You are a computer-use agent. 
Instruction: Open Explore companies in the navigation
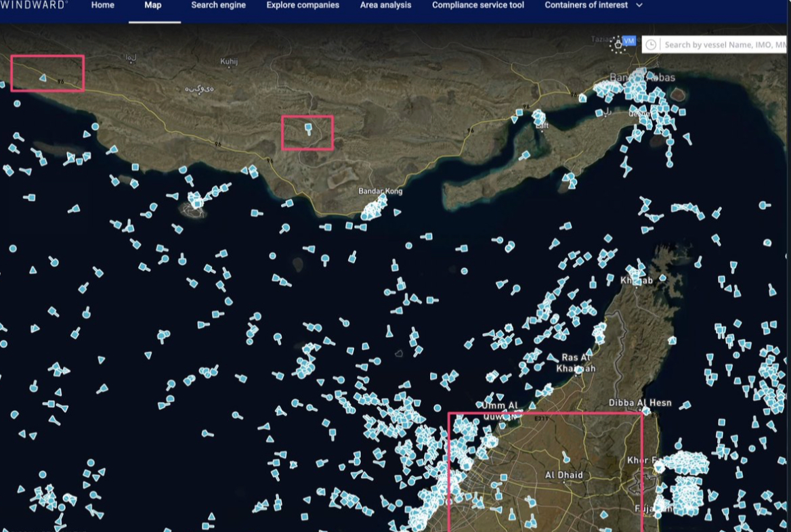pyautogui.click(x=303, y=5)
